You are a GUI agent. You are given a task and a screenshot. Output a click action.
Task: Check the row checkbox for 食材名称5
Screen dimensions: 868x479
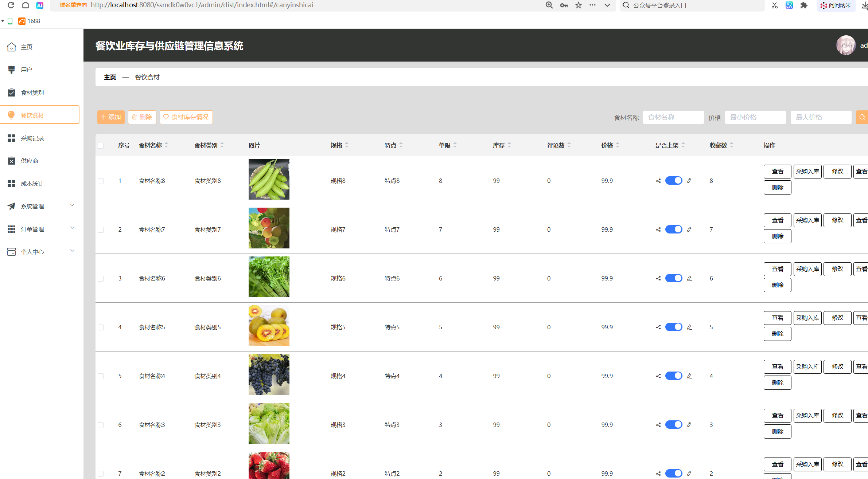pyautogui.click(x=101, y=327)
